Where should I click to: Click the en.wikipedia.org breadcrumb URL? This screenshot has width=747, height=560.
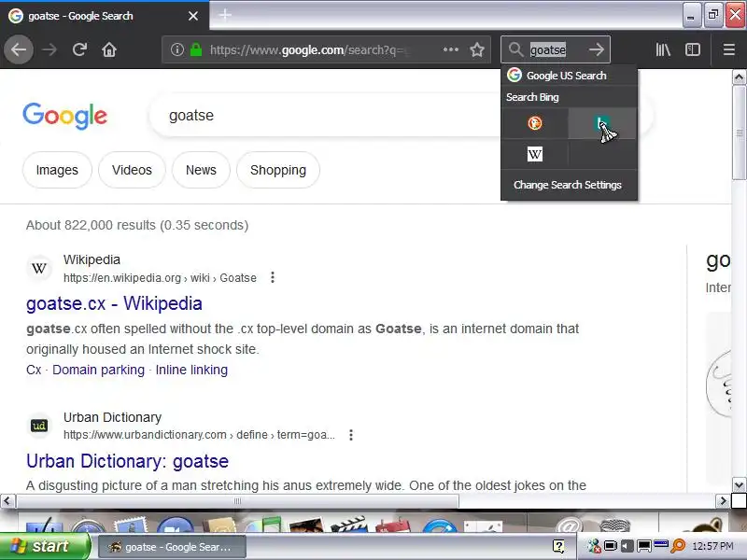click(160, 277)
